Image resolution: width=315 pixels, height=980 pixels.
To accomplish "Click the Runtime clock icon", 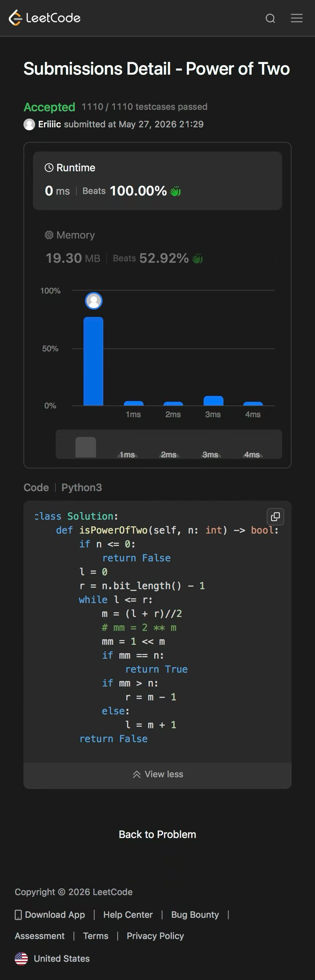I will tap(49, 167).
